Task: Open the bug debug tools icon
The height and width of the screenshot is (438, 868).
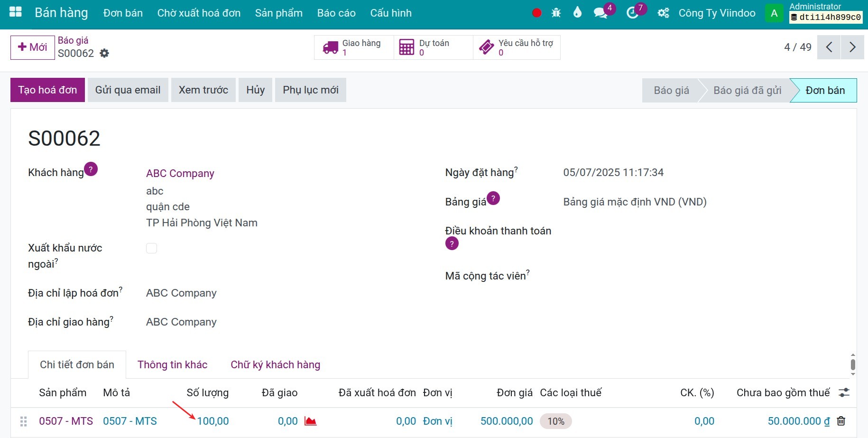Action: [556, 13]
